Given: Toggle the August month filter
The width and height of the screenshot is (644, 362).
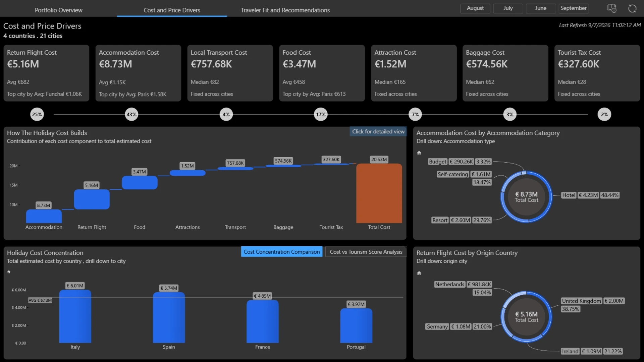Looking at the screenshot, I should [x=475, y=8].
